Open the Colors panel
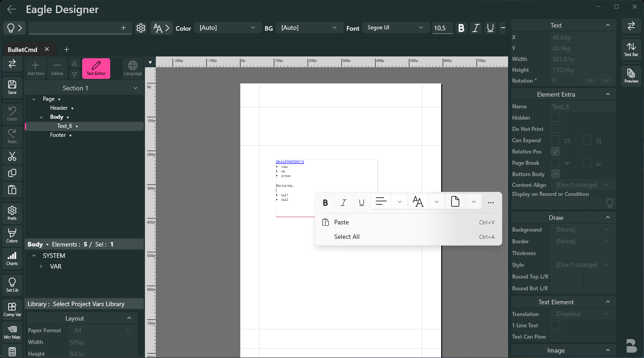The height and width of the screenshot is (358, 644). coord(12,235)
